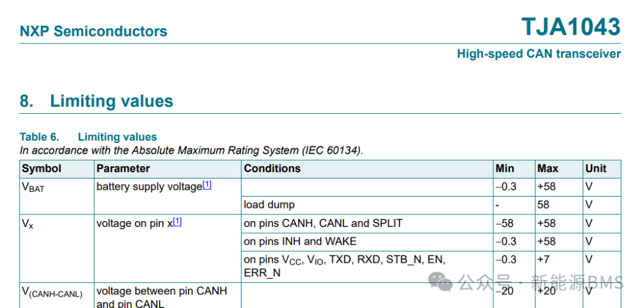Click the footnote [1] link after battery supply voltage

[x=207, y=185]
